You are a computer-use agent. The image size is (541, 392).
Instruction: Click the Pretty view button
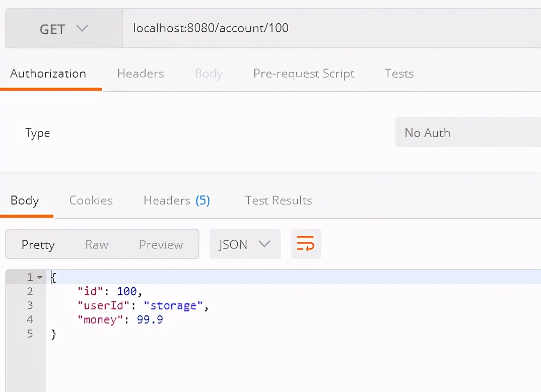tap(38, 244)
